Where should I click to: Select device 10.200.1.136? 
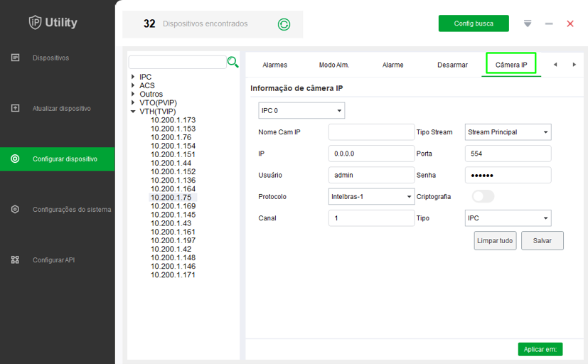coord(173,181)
